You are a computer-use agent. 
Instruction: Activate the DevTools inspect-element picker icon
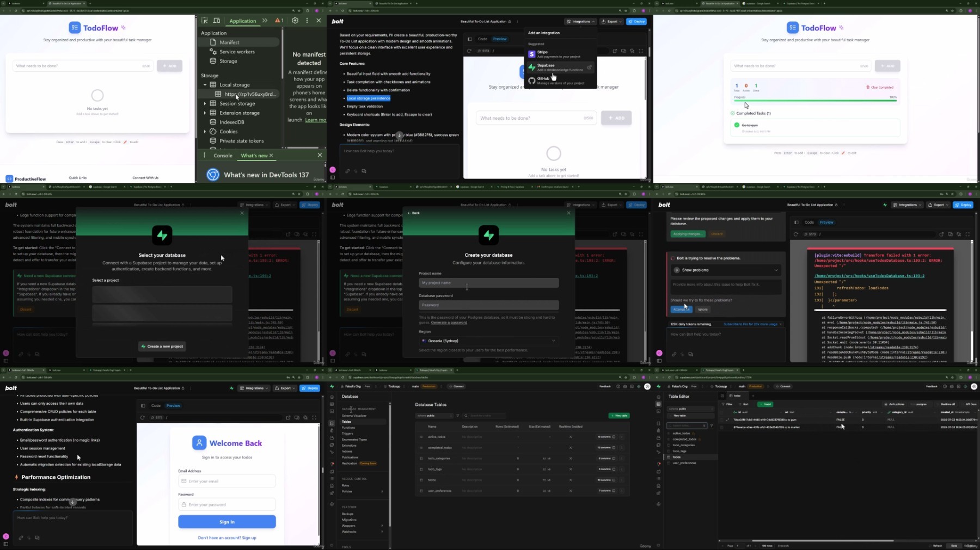[x=205, y=21]
